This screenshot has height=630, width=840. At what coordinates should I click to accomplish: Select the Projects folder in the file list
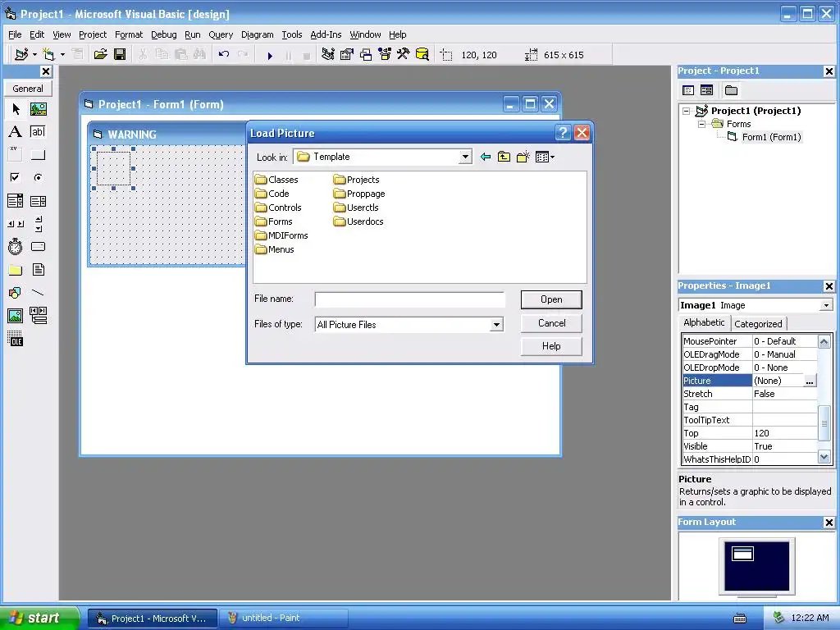pos(356,180)
